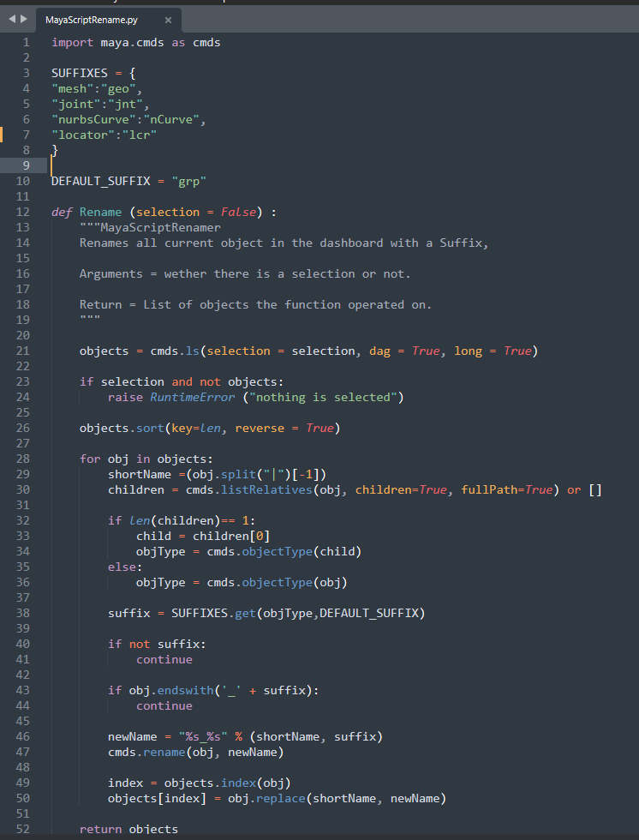Image resolution: width=639 pixels, height=840 pixels.
Task: Click the endswith method call
Action: pos(185,690)
